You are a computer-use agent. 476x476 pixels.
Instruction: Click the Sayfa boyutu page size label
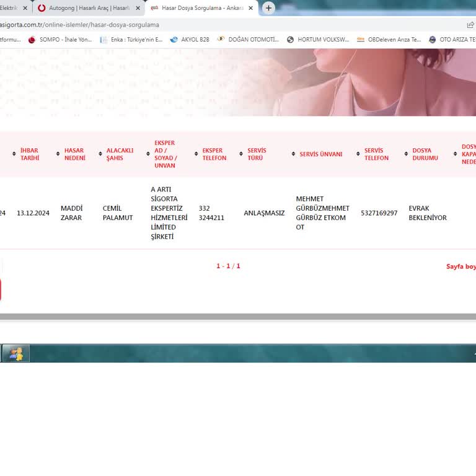pos(461,267)
